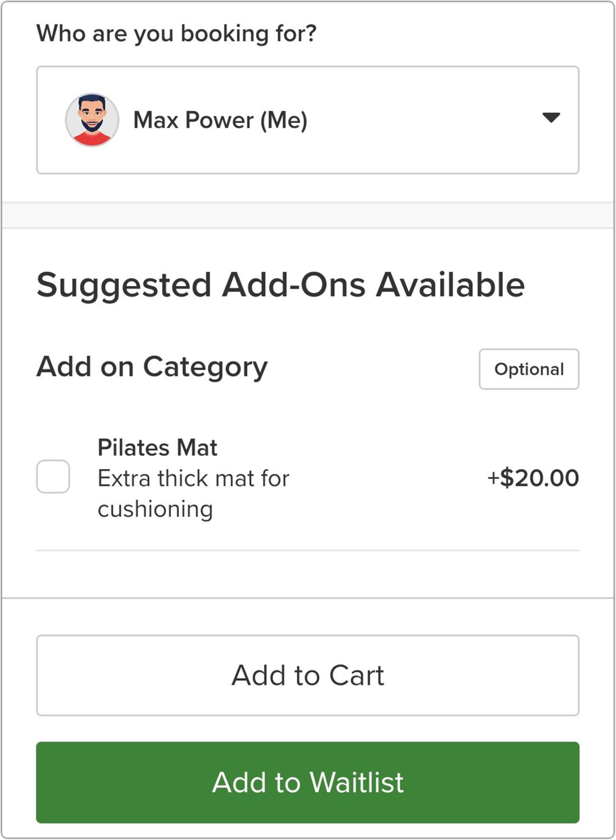Click the word 'Available' in add-ons heading
The height and width of the screenshot is (840, 616).
[x=450, y=285]
